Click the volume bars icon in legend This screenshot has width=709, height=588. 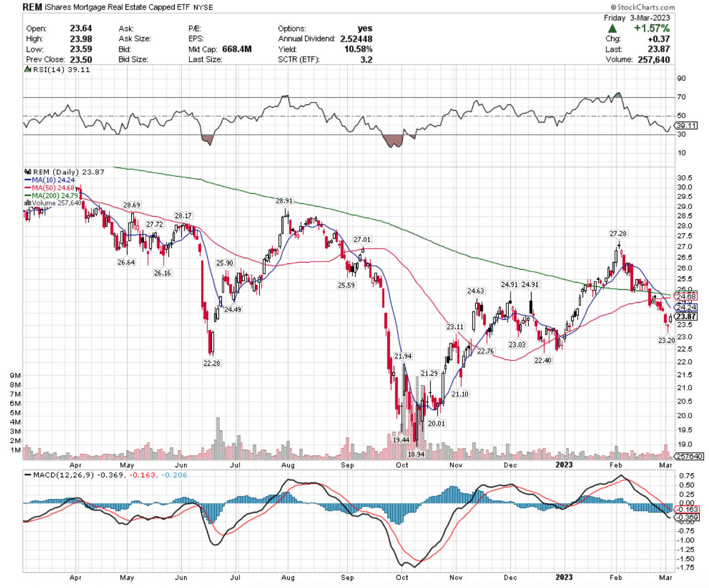click(28, 203)
